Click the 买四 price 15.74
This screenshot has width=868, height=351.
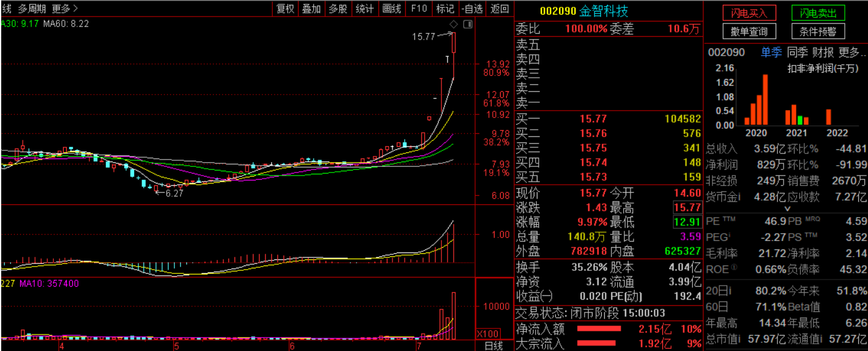pyautogui.click(x=594, y=163)
